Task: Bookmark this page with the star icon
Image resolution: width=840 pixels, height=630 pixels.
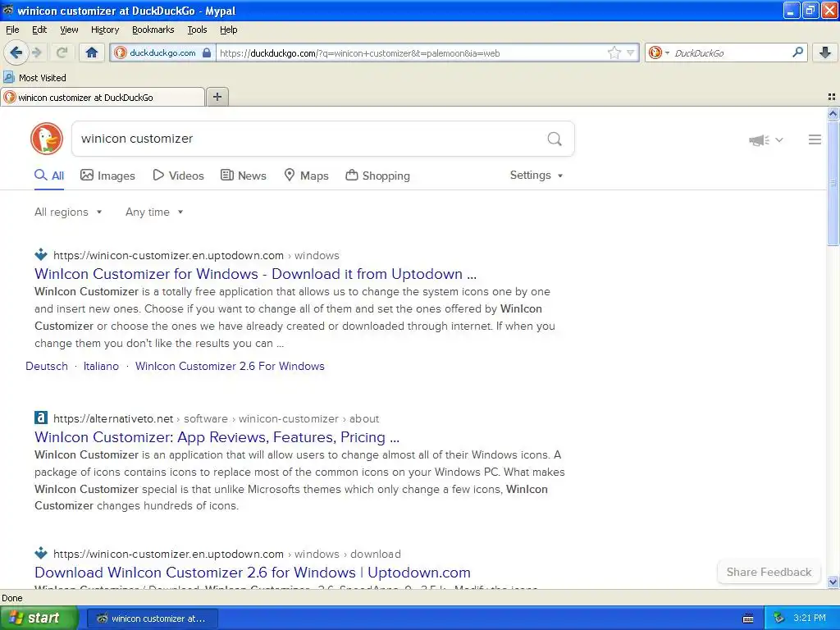Action: pyautogui.click(x=614, y=52)
